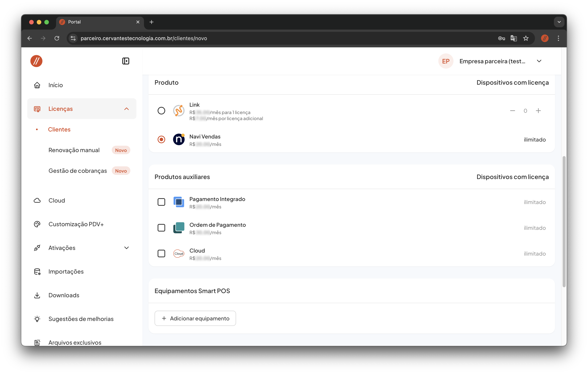
Task: Click the Downloads arrow icon
Action: coord(37,295)
